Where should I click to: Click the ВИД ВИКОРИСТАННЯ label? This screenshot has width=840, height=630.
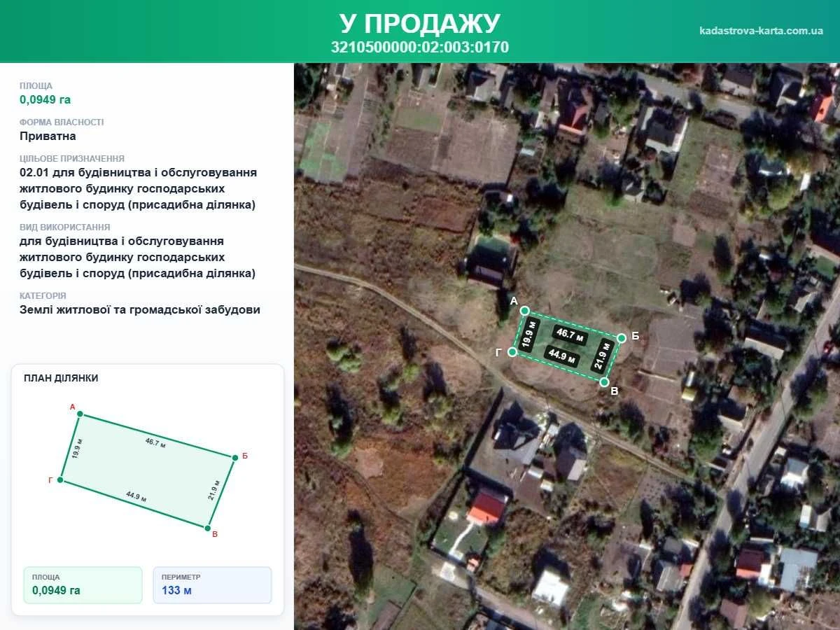(65, 227)
